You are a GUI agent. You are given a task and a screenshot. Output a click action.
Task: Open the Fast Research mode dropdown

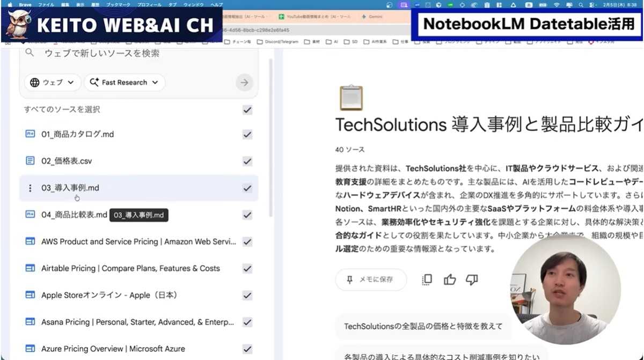[x=125, y=82]
